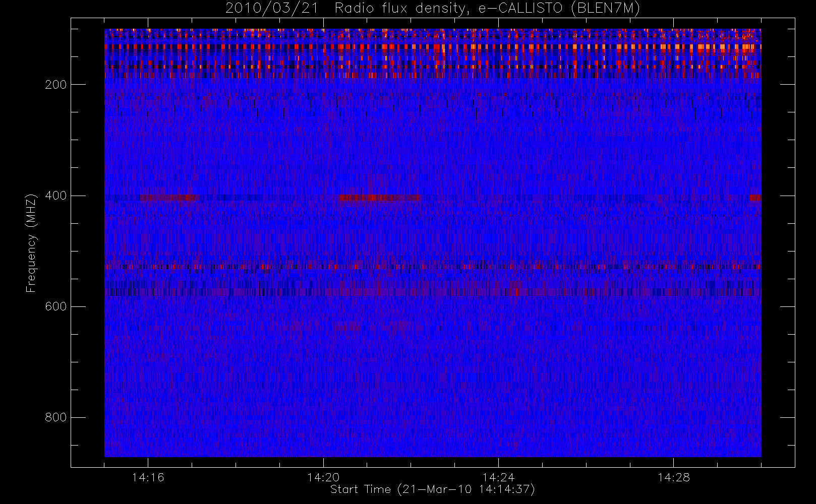This screenshot has width=816, height=504.
Task: Select the 400 frequency tick label
Action: coord(56,196)
